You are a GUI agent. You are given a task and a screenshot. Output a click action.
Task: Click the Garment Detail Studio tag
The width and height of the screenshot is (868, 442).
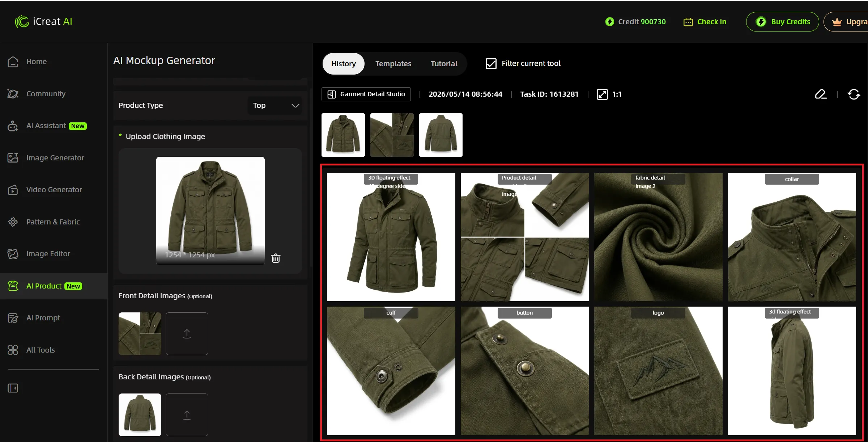tap(366, 94)
